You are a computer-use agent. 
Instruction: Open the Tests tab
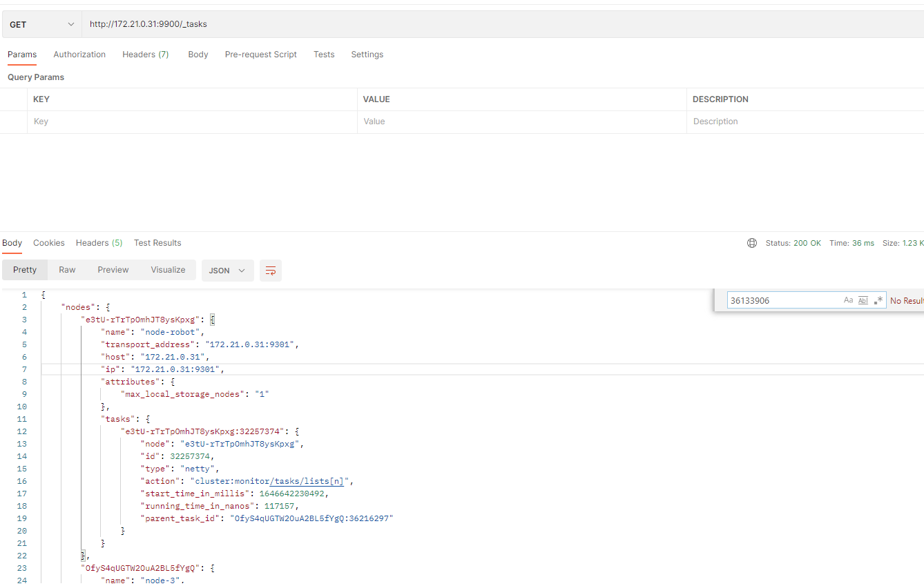(x=324, y=55)
